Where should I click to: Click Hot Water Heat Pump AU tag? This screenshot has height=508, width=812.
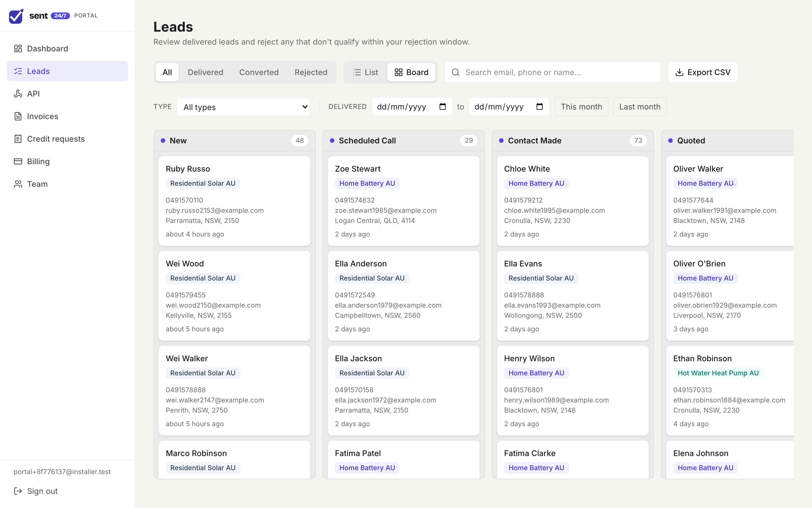(x=718, y=373)
